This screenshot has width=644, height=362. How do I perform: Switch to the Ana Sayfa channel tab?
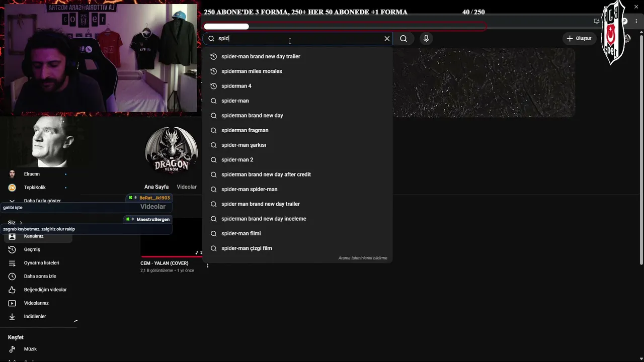tap(156, 187)
